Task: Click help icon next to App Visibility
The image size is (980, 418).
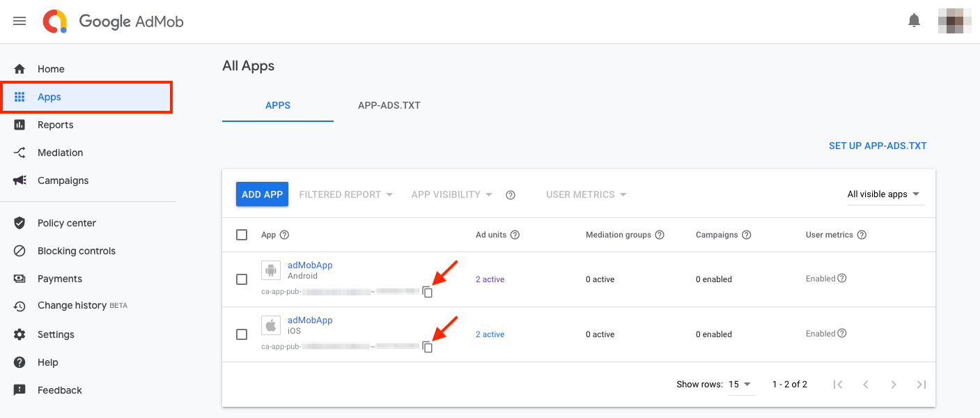Action: point(511,195)
